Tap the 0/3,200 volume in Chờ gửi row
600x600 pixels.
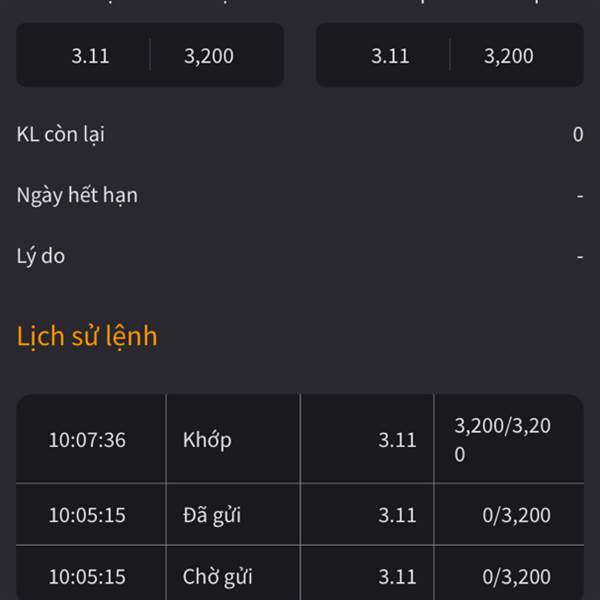[517, 577]
